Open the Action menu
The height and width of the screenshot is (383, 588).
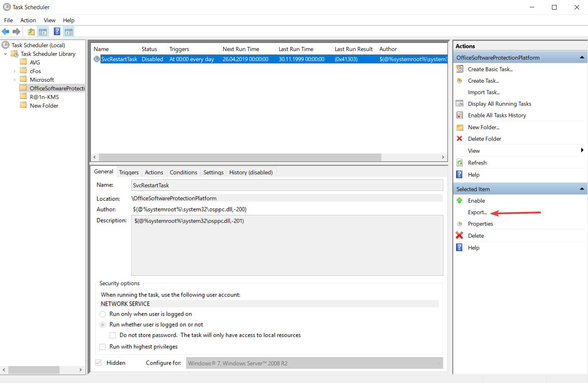tap(28, 20)
